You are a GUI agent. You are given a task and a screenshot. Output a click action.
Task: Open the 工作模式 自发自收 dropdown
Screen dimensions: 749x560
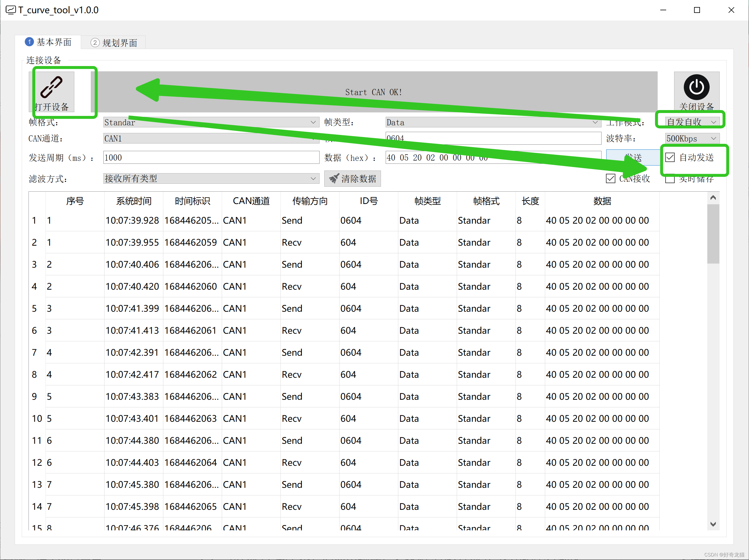point(692,122)
